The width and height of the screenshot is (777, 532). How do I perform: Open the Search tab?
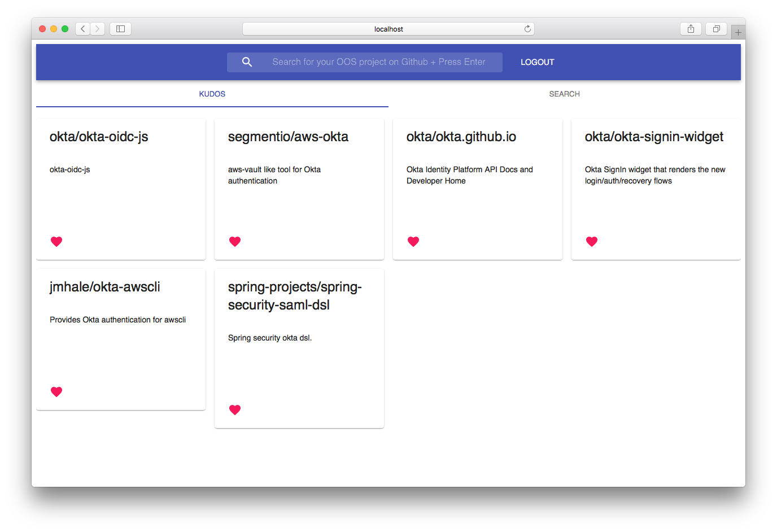(x=564, y=94)
